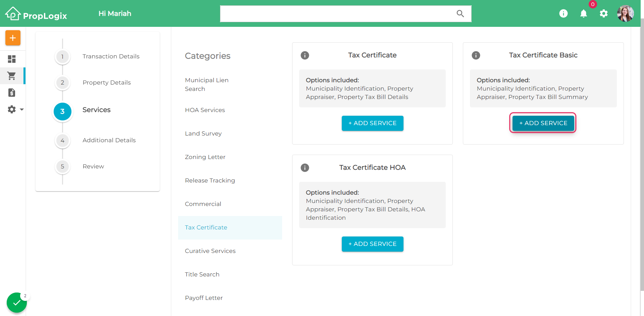
Task: Click the top search input field
Action: [x=345, y=14]
